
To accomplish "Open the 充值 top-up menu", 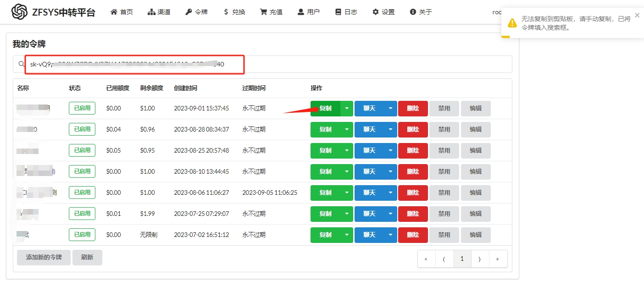I will click(x=271, y=12).
